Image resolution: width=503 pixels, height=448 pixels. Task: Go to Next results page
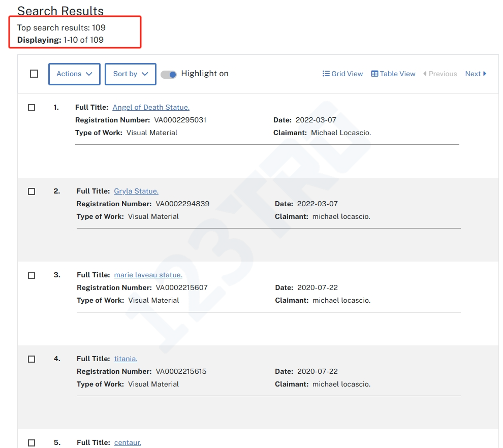pyautogui.click(x=476, y=74)
